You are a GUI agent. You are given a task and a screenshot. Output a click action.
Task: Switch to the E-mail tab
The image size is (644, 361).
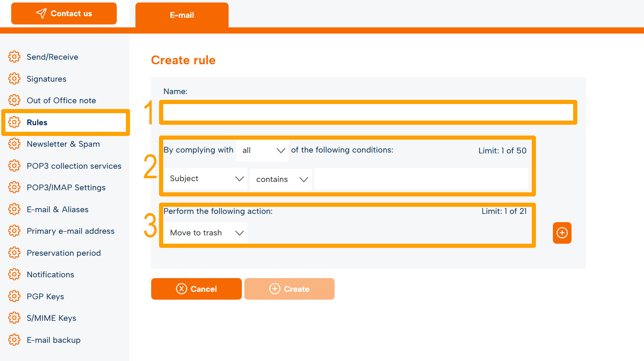[x=182, y=15]
